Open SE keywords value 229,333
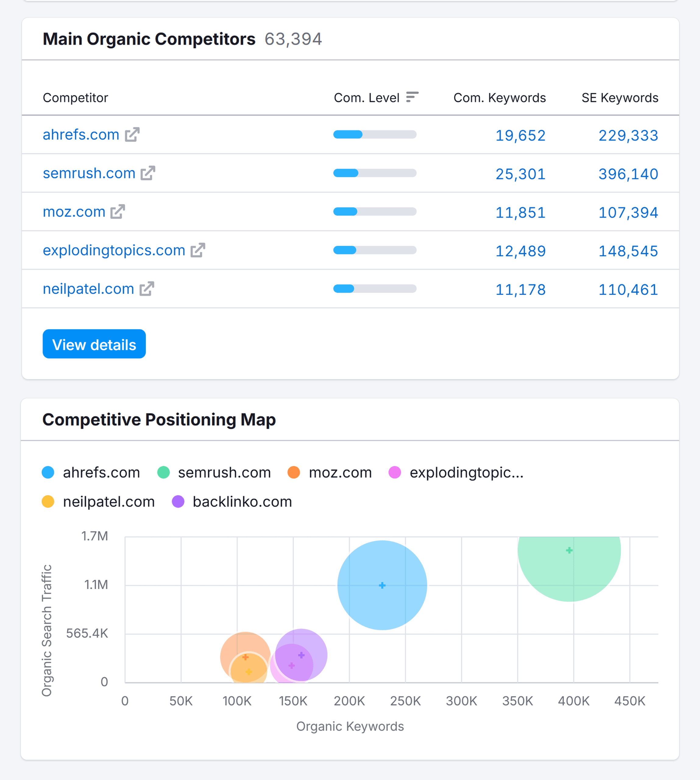The width and height of the screenshot is (700, 780). [628, 135]
